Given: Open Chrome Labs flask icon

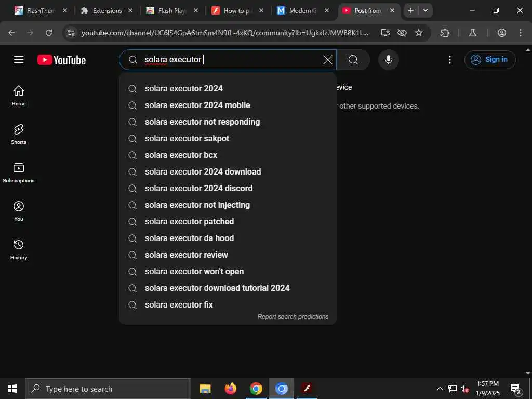Looking at the screenshot, I should [x=473, y=33].
